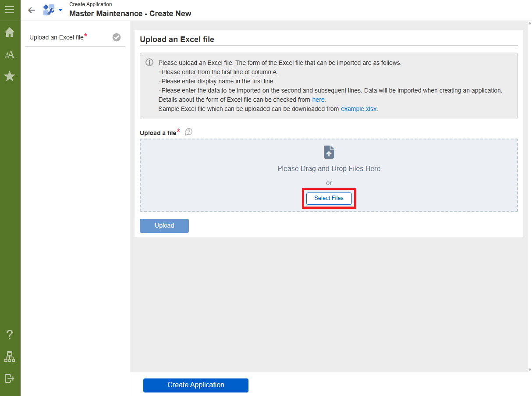
Task: Go back with the left arrow
Action: 32,10
